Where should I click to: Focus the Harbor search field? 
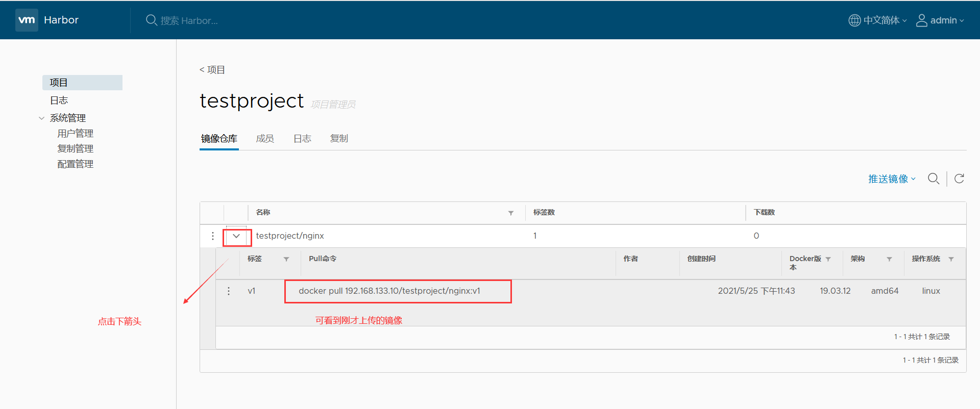189,20
